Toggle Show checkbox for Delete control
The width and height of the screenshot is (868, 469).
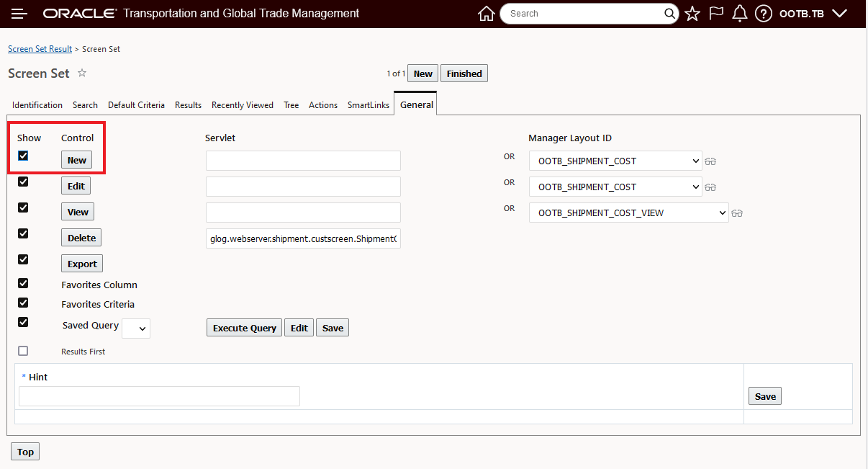pyautogui.click(x=23, y=233)
